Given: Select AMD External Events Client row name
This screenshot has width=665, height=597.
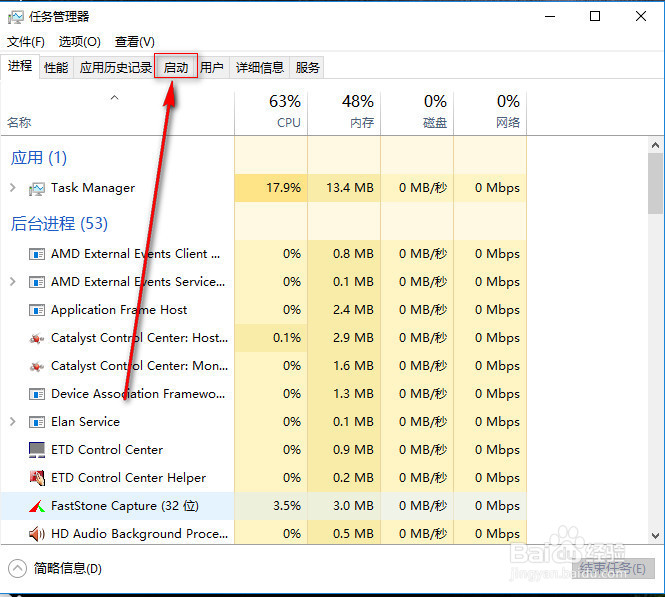Looking at the screenshot, I should click(136, 254).
